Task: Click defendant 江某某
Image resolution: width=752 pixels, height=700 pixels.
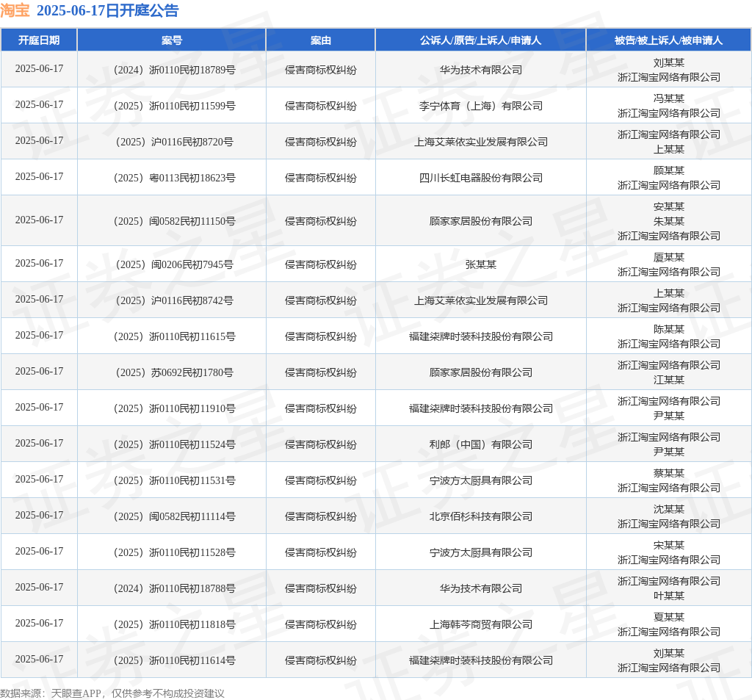Action: pos(668,380)
